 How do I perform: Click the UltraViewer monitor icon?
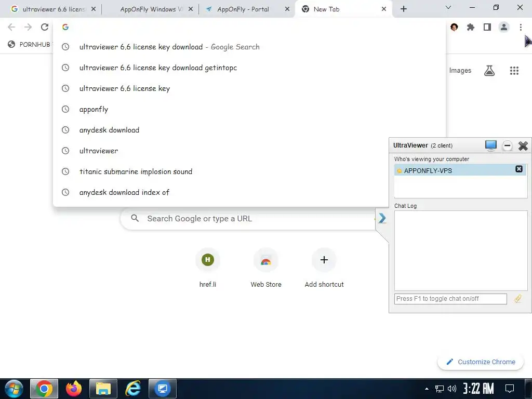tap(490, 145)
